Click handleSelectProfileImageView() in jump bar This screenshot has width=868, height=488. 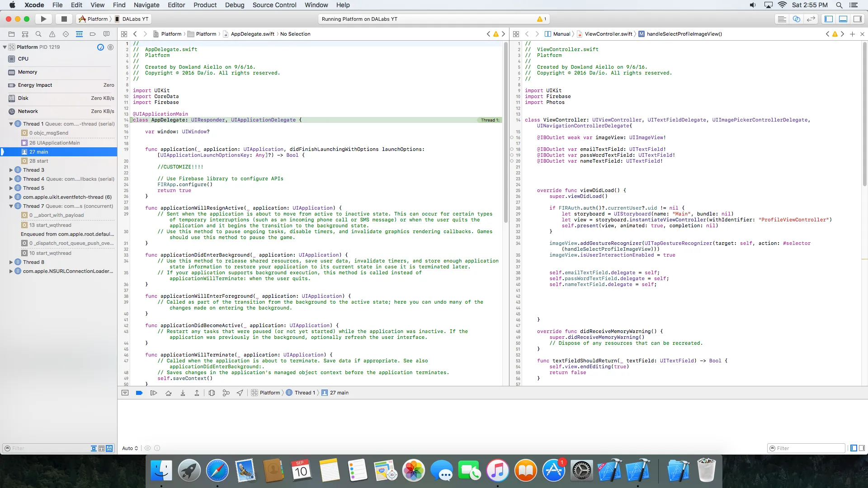pyautogui.click(x=684, y=34)
